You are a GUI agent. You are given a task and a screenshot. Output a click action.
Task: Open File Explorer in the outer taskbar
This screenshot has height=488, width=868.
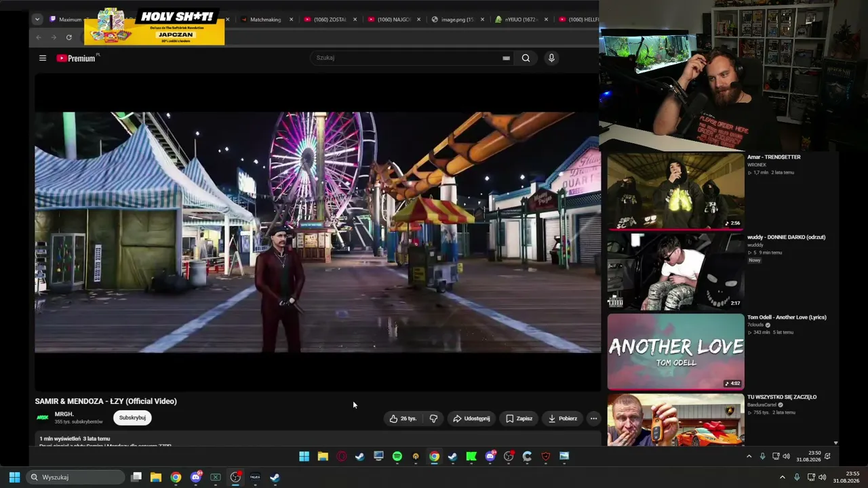coord(156,477)
